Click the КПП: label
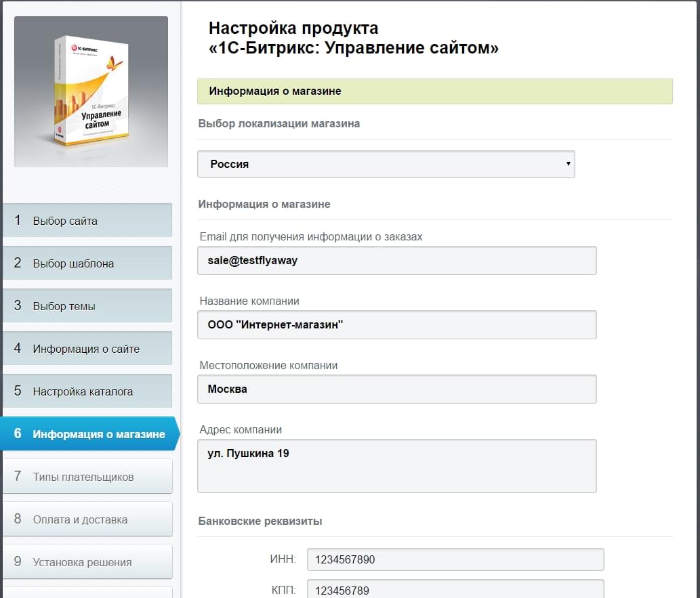The image size is (700, 598). tap(283, 591)
